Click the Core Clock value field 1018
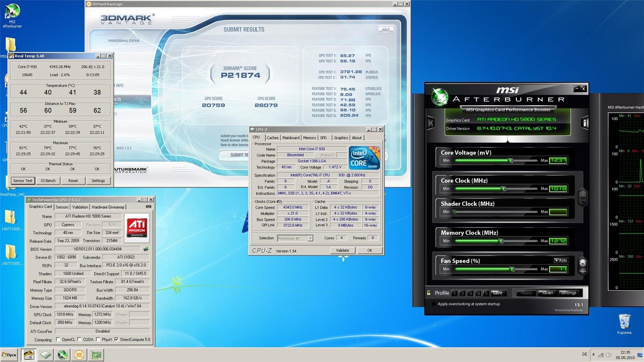Viewport: 644px width, 362px height. (558, 188)
